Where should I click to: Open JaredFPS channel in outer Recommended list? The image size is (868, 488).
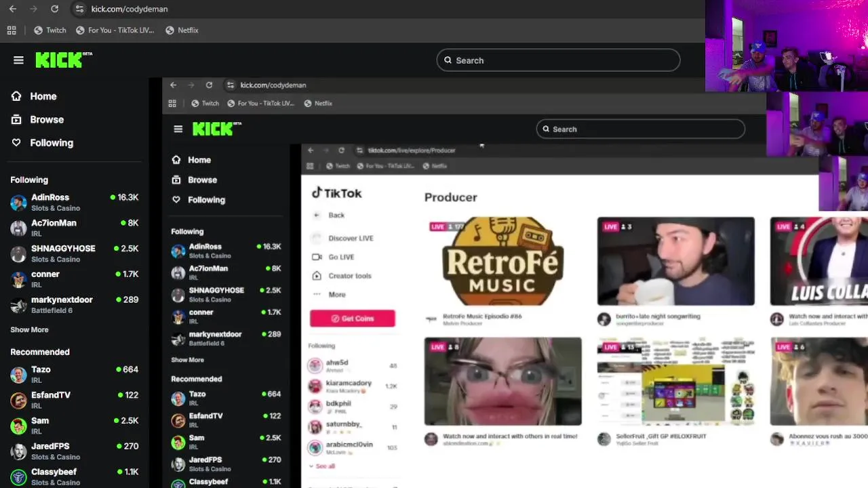click(75, 451)
